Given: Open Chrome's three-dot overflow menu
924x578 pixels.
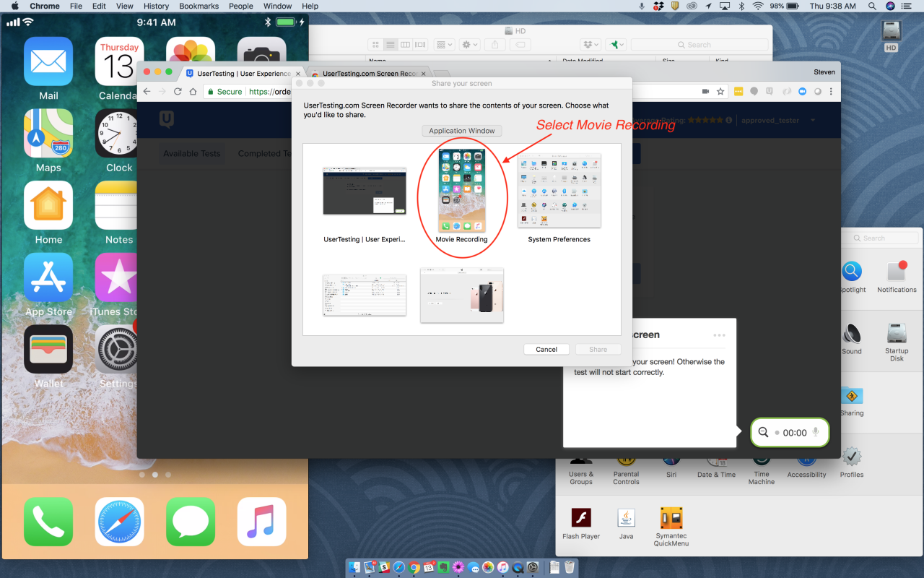Looking at the screenshot, I should click(832, 92).
